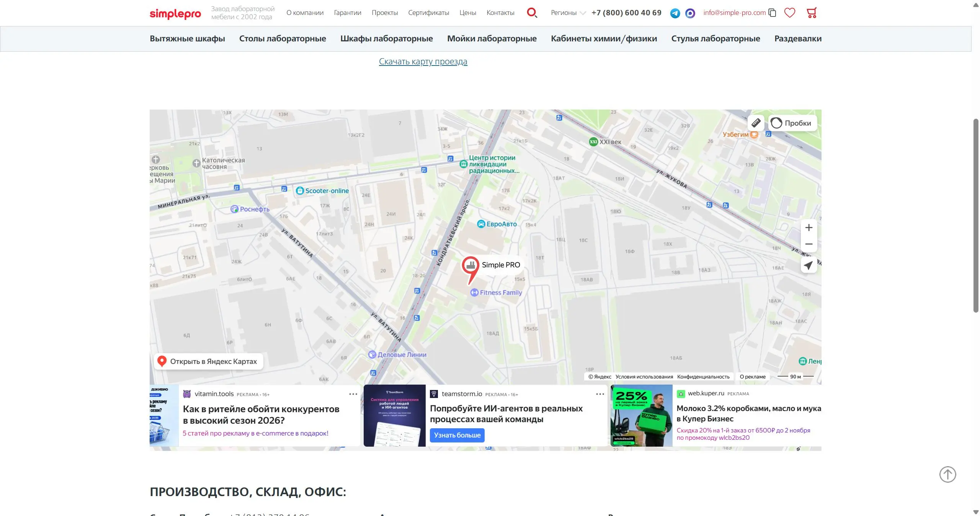This screenshot has height=516, width=980.
Task: Click the Скачать карту проезда link
Action: (423, 61)
